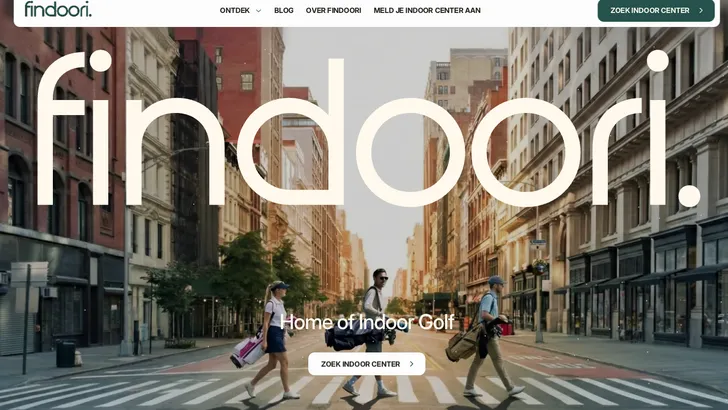Go to the BLOG page
This screenshot has height=410, width=728.
click(284, 10)
